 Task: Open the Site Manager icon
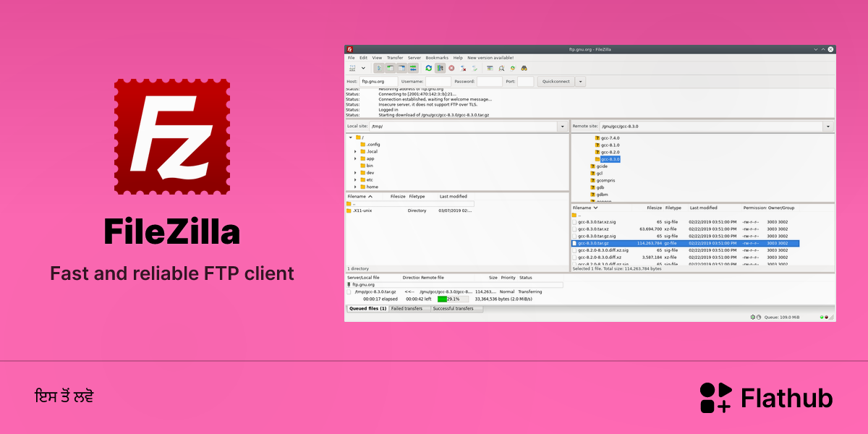352,68
